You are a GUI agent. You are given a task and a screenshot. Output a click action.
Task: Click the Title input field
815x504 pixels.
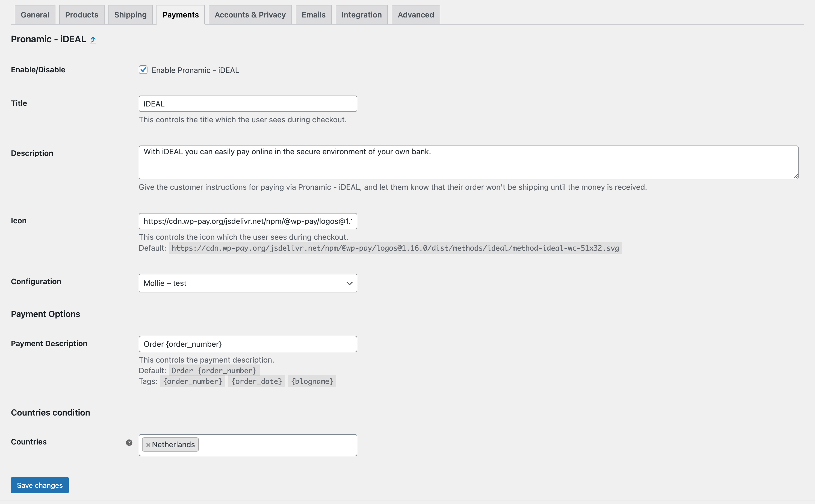248,103
